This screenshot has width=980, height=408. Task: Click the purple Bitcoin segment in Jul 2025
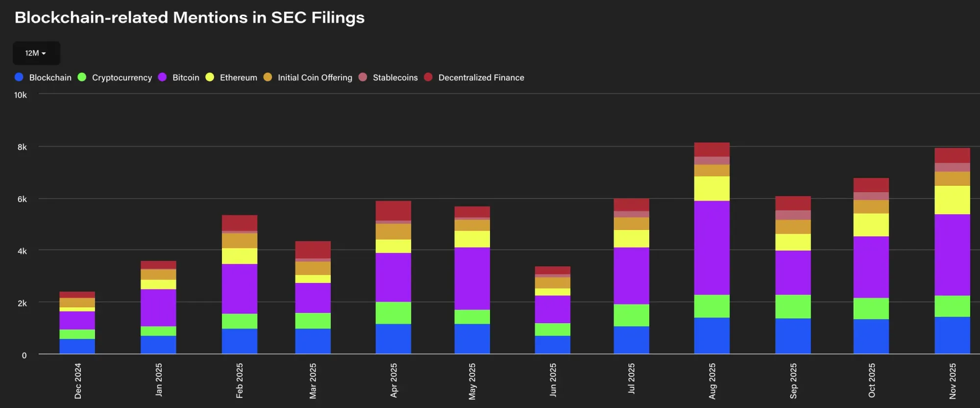pyautogui.click(x=631, y=276)
